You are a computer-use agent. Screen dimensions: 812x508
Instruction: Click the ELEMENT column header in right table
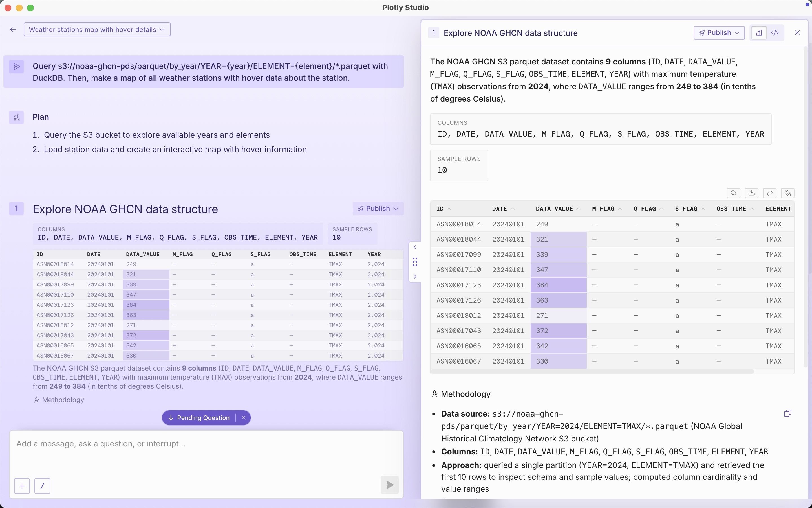[778, 209]
